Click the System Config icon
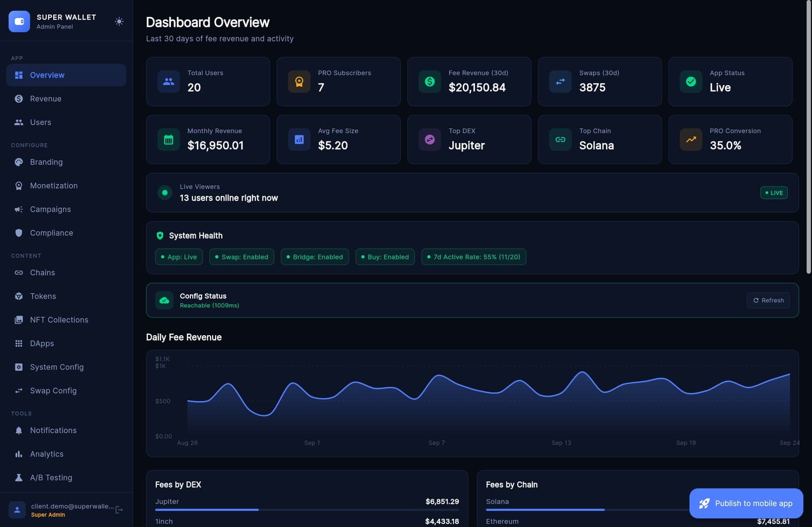The height and width of the screenshot is (527, 812). 19,367
